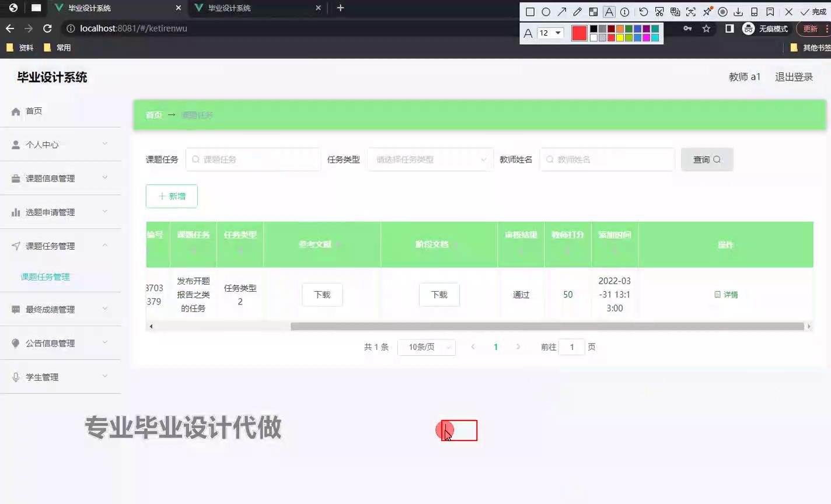Expand the 公告信息管理 sidebar menu
Viewport: 831px width, 504px height.
pyautogui.click(x=60, y=343)
